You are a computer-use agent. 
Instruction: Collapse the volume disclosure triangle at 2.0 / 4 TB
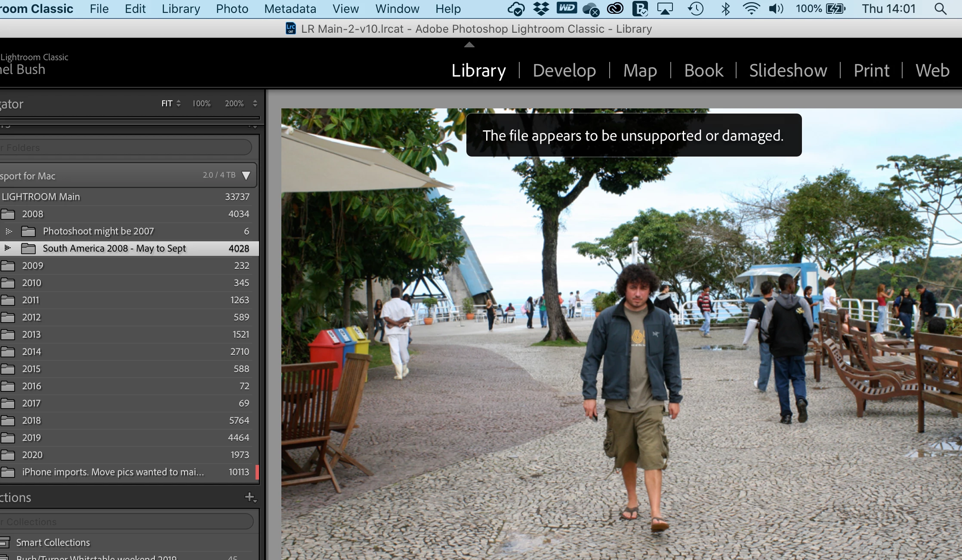[x=246, y=175]
